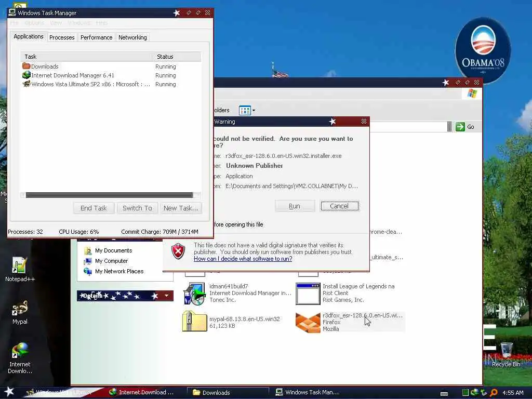Image resolution: width=532 pixels, height=399 pixels.
Task: Select the 'idman641build7' file name
Action: click(x=229, y=286)
